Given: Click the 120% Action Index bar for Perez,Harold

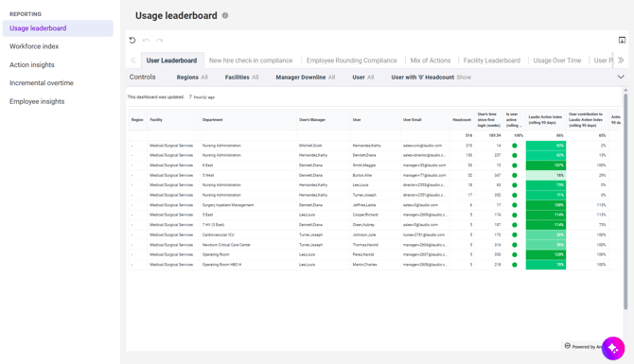Looking at the screenshot, I should pos(546,254).
